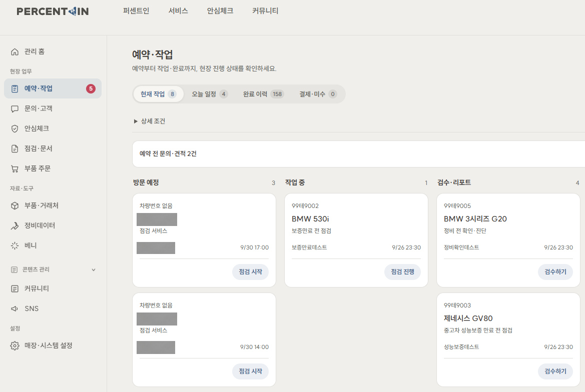Viewport: 585px width, 392px height.
Task: Switch to the 현재 작업 tab
Action: click(158, 94)
